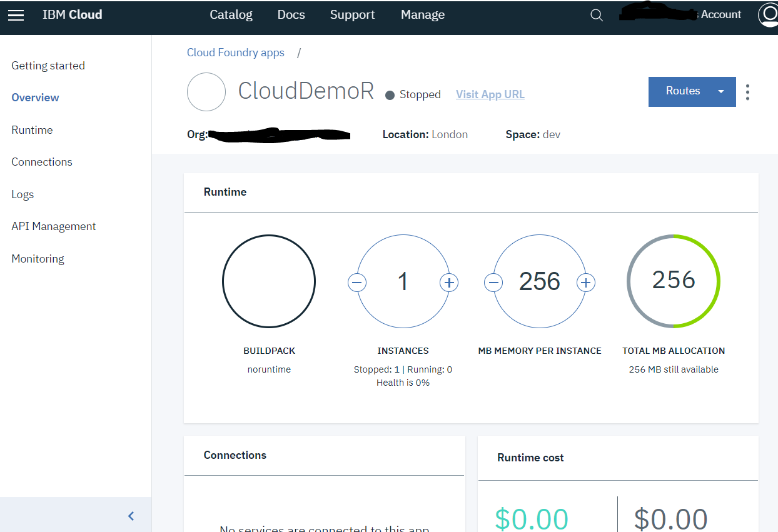Click the BUILDPACK label

[269, 351]
